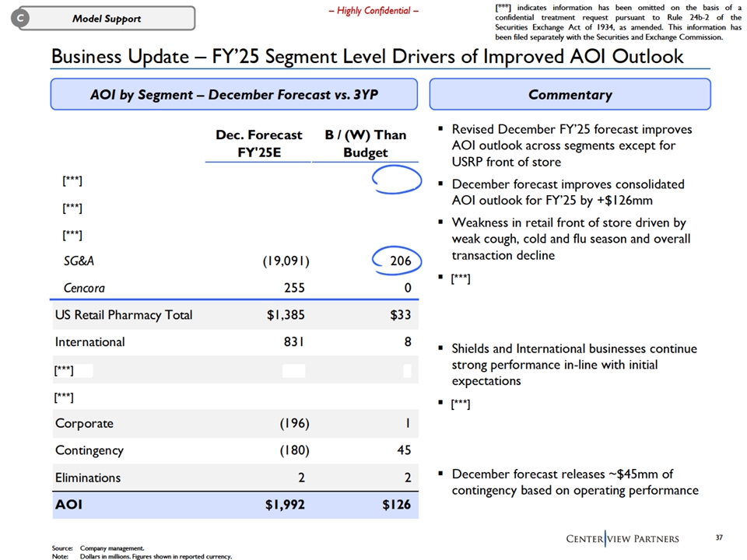Click the Cencora row label
The height and width of the screenshot is (560, 747).
click(x=84, y=288)
